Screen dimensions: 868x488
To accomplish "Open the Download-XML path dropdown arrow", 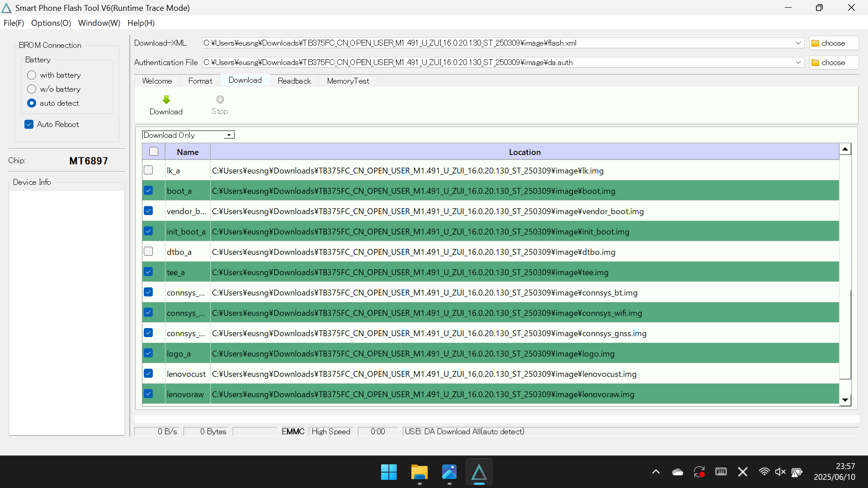I will (798, 43).
